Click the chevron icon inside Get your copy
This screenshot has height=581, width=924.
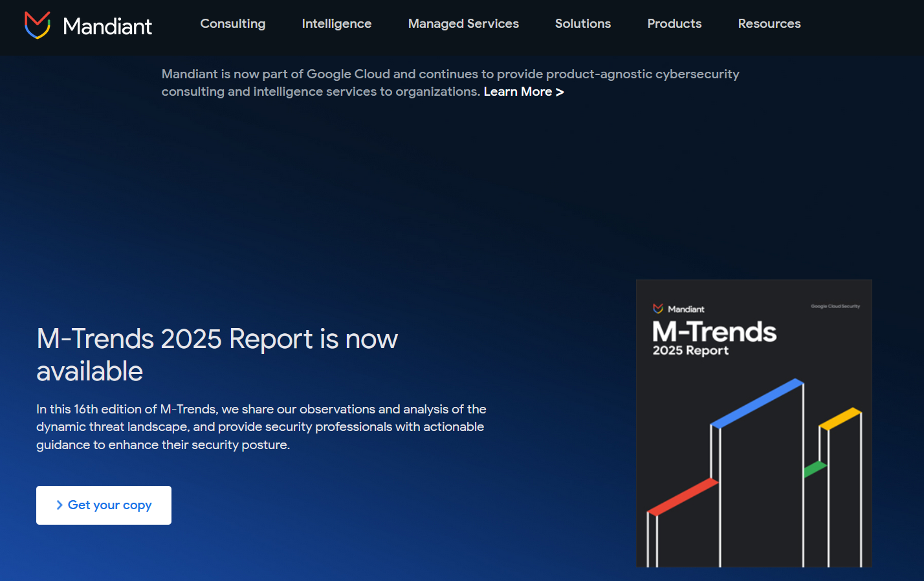tap(60, 505)
